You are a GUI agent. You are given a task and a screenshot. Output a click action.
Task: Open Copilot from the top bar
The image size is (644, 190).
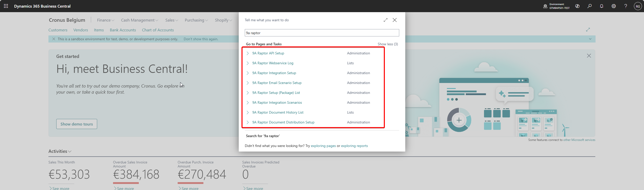[577, 6]
